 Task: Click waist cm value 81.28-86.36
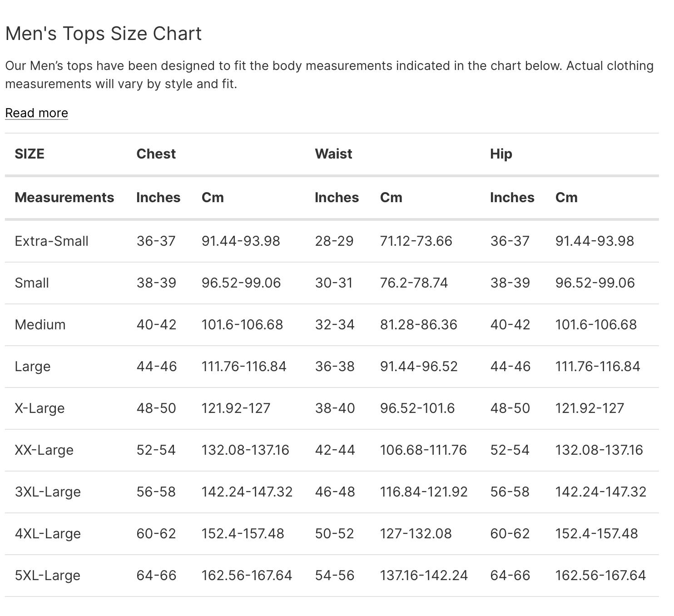418,325
